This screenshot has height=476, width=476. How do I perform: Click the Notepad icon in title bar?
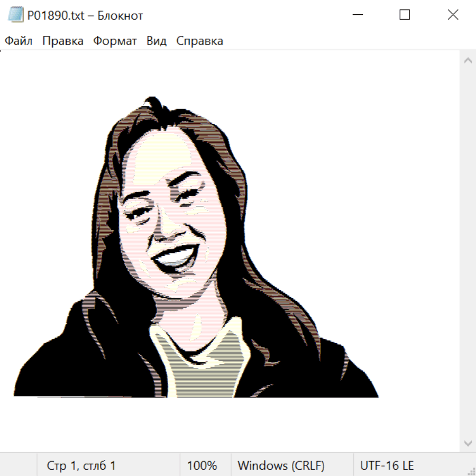click(x=16, y=15)
